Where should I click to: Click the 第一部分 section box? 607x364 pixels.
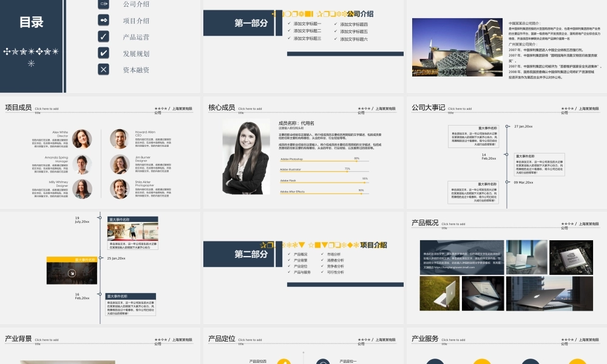pyautogui.click(x=239, y=23)
